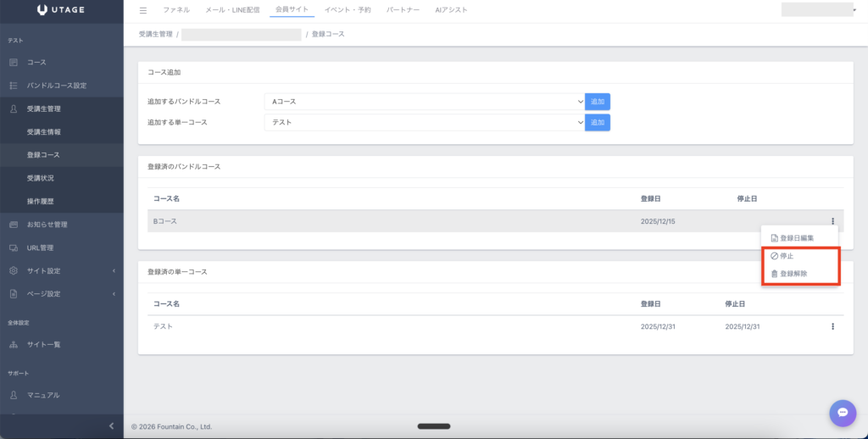This screenshot has height=439, width=868.
Task: Open 登録コース in the sidebar
Action: [x=43, y=155]
